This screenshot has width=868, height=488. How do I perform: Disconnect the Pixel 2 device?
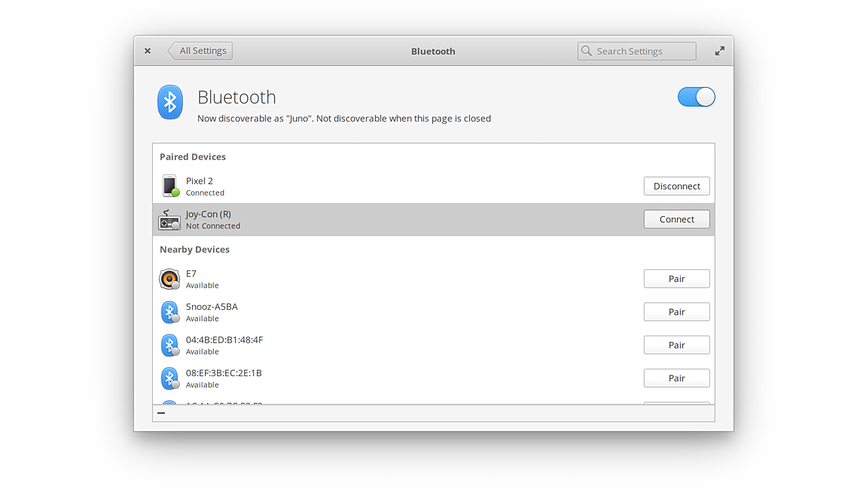(676, 186)
